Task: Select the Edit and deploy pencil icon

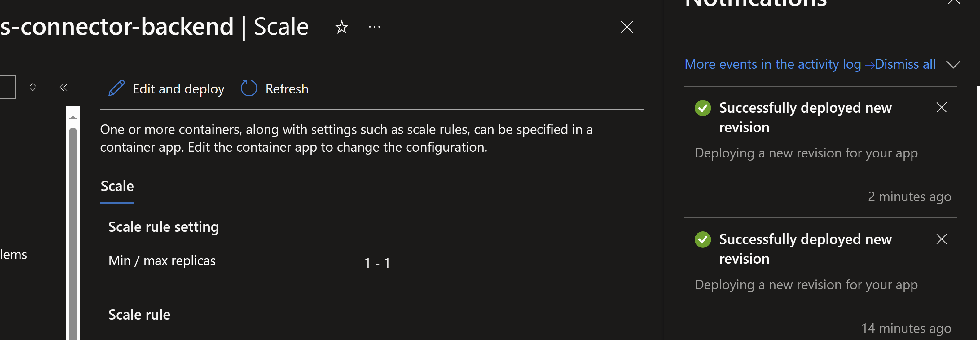Action: tap(116, 88)
